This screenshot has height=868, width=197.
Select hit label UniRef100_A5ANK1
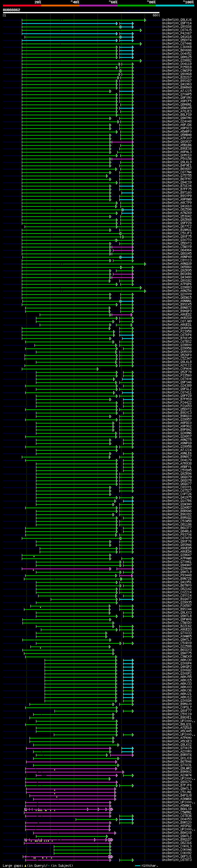click(x=177, y=806)
